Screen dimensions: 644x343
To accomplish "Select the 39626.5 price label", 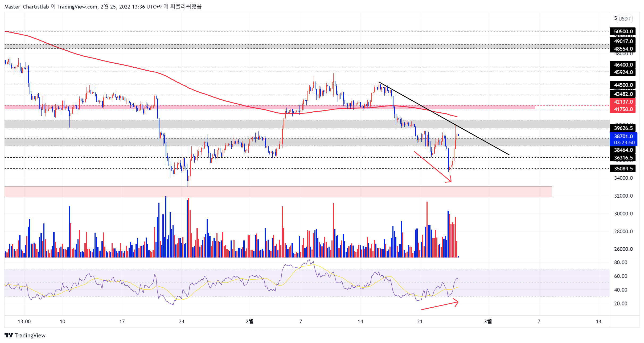I will point(623,128).
